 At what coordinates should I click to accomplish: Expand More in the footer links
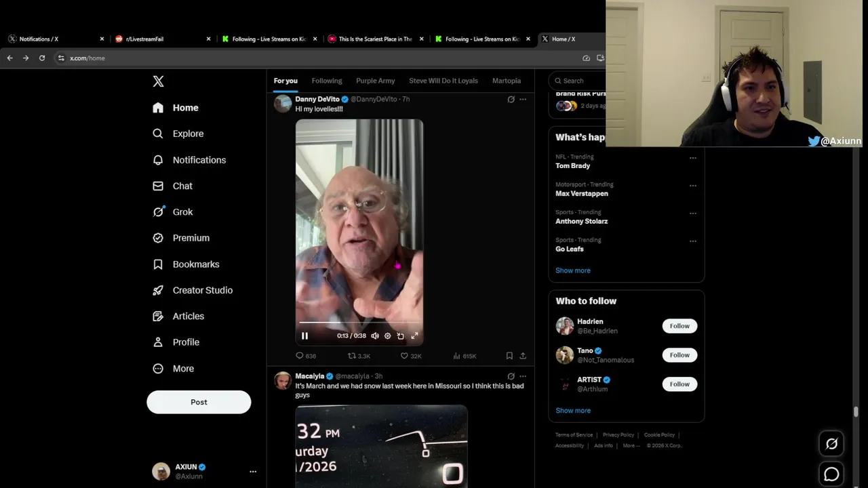click(x=631, y=446)
